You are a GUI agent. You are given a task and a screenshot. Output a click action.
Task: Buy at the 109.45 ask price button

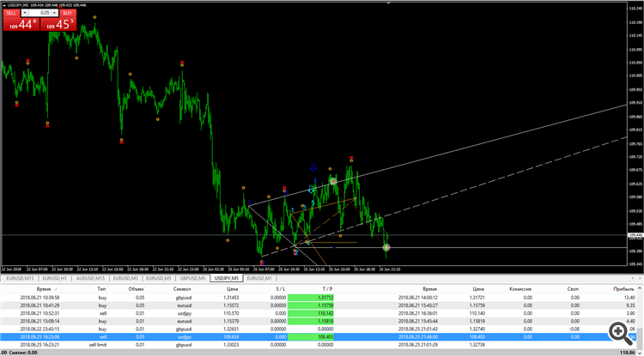(x=58, y=24)
